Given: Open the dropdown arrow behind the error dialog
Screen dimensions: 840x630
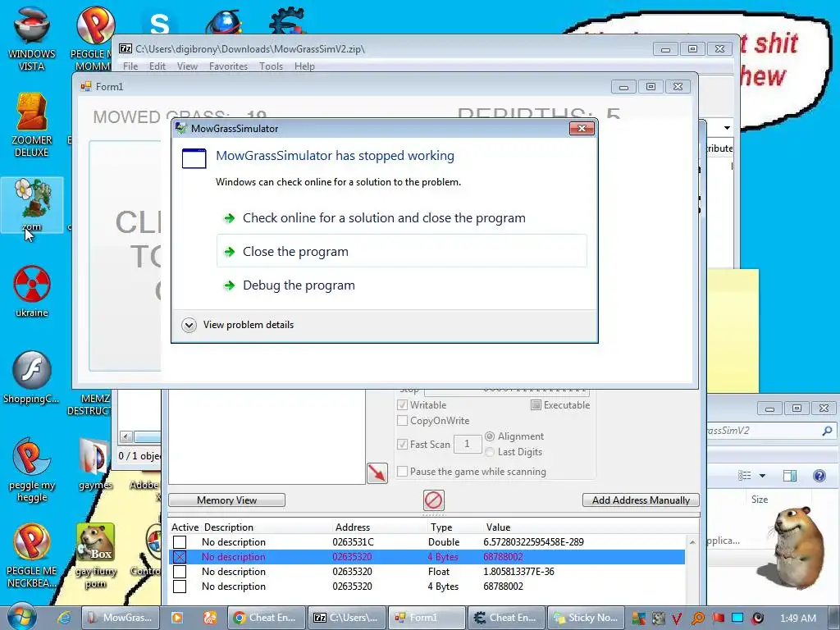Looking at the screenshot, I should (727, 128).
